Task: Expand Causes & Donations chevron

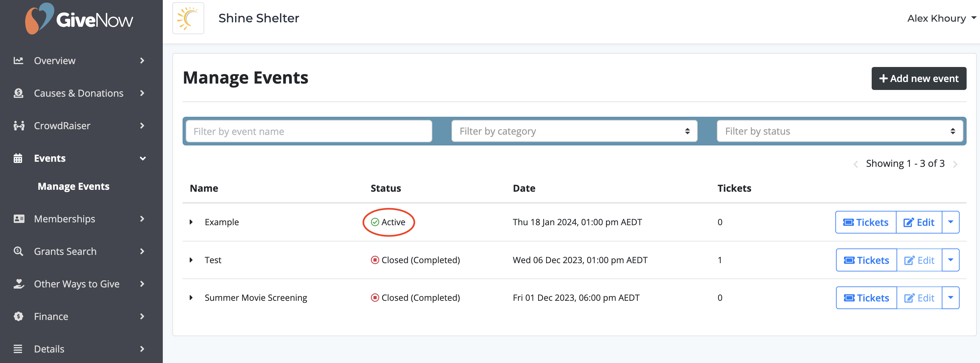Action: [x=142, y=93]
